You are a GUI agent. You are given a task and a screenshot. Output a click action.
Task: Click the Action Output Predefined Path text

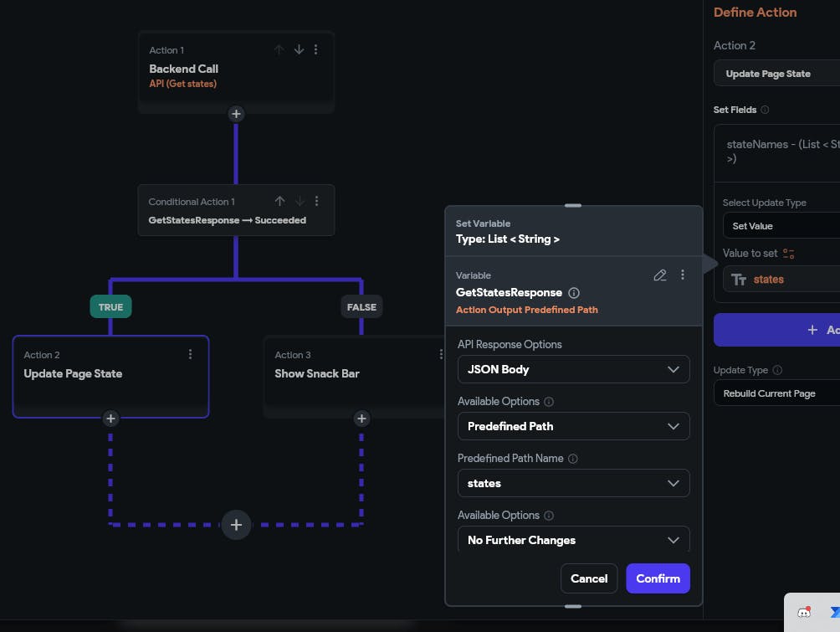[x=526, y=310]
